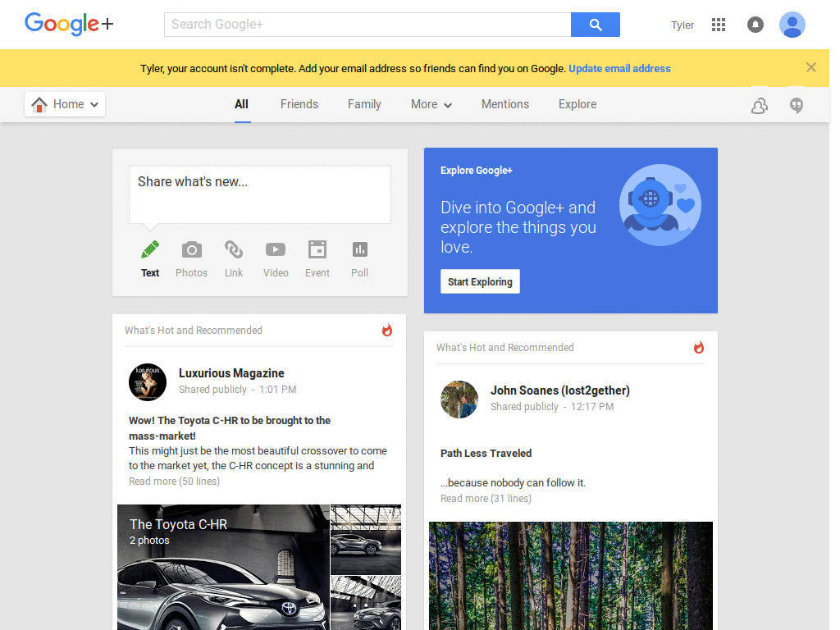Image resolution: width=840 pixels, height=630 pixels.
Task: Create a Poll using the Poll icon
Action: [359, 250]
